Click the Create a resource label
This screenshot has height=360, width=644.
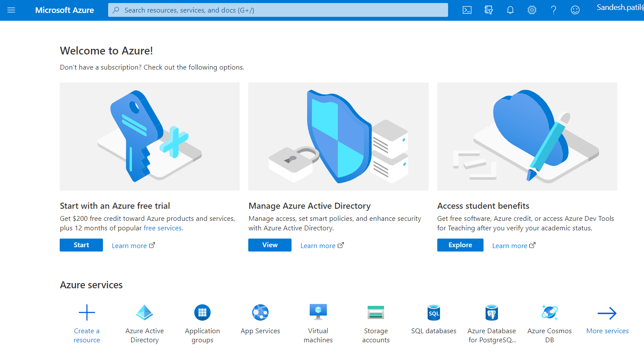pos(87,335)
